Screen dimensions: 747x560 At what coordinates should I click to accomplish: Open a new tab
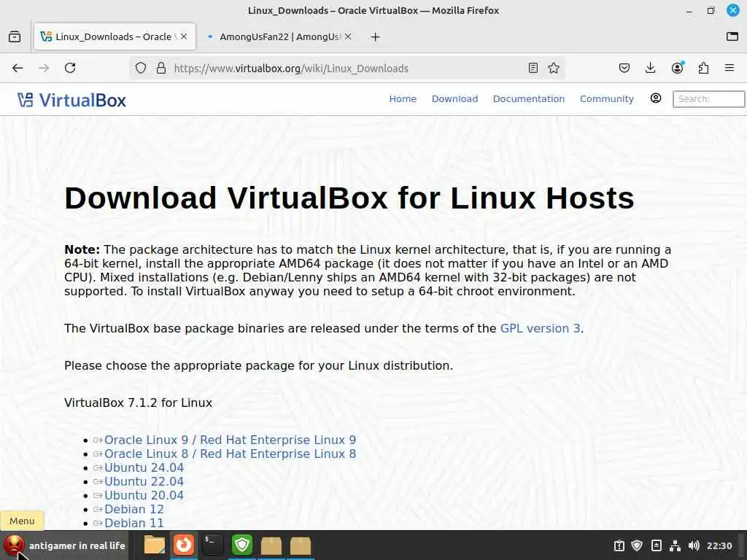(376, 36)
